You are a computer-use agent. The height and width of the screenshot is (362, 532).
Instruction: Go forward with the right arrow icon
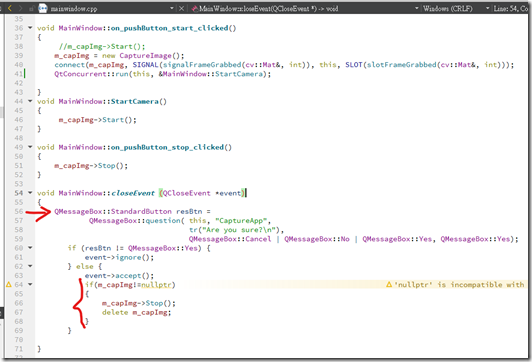21,8
